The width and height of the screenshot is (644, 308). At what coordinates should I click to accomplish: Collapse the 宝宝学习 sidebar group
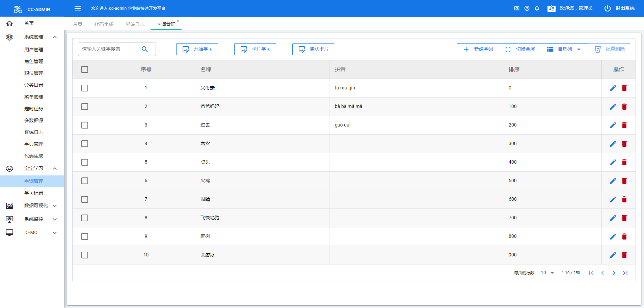pos(32,169)
